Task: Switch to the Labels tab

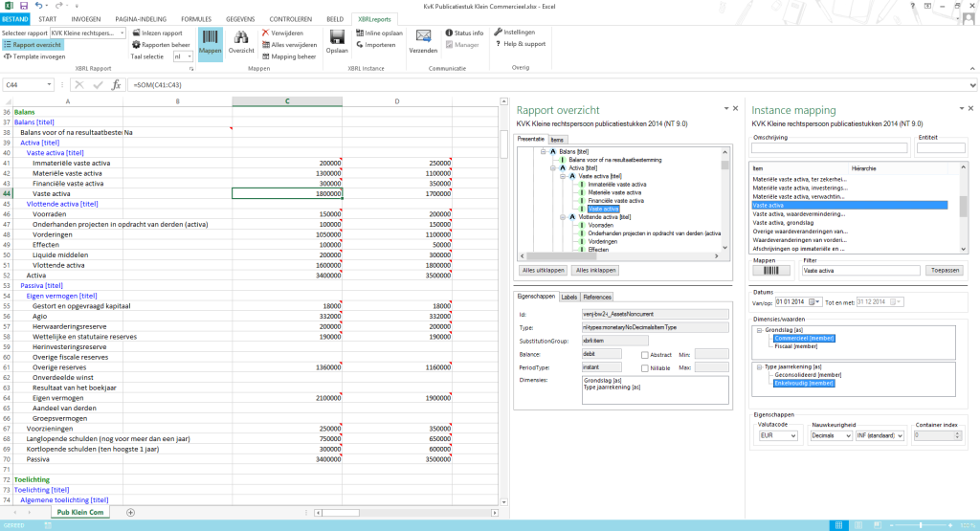Action: click(x=568, y=297)
